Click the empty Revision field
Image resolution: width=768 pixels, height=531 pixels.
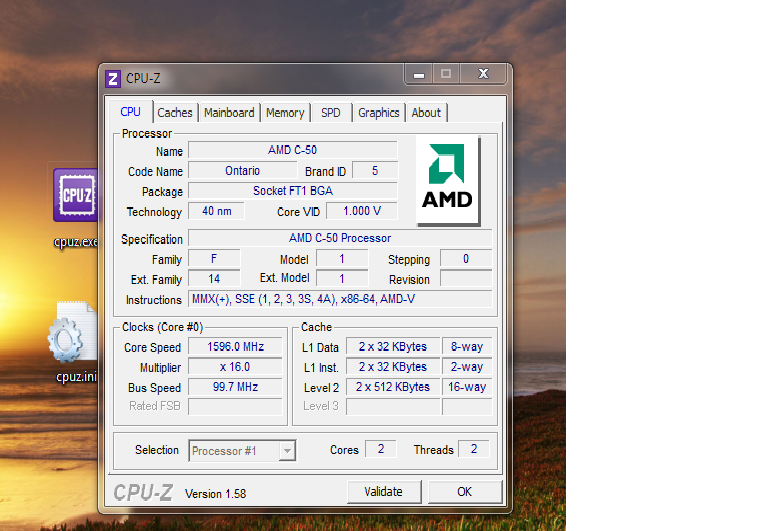(466, 279)
